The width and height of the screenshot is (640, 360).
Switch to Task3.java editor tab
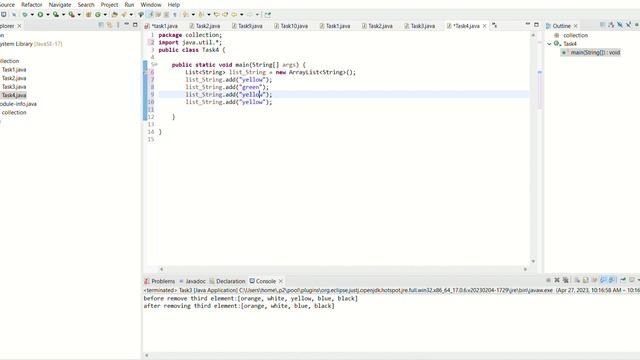pyautogui.click(x=420, y=26)
